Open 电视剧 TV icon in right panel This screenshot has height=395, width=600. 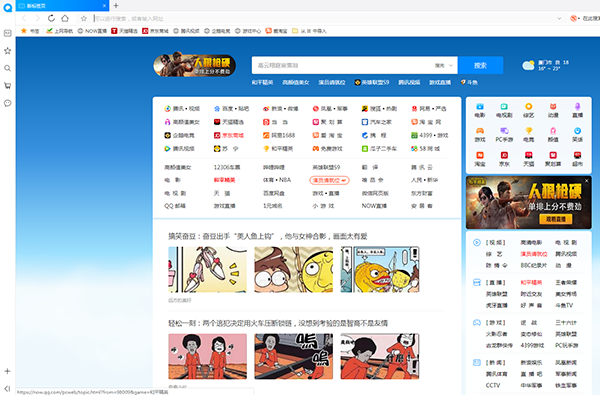504,110
